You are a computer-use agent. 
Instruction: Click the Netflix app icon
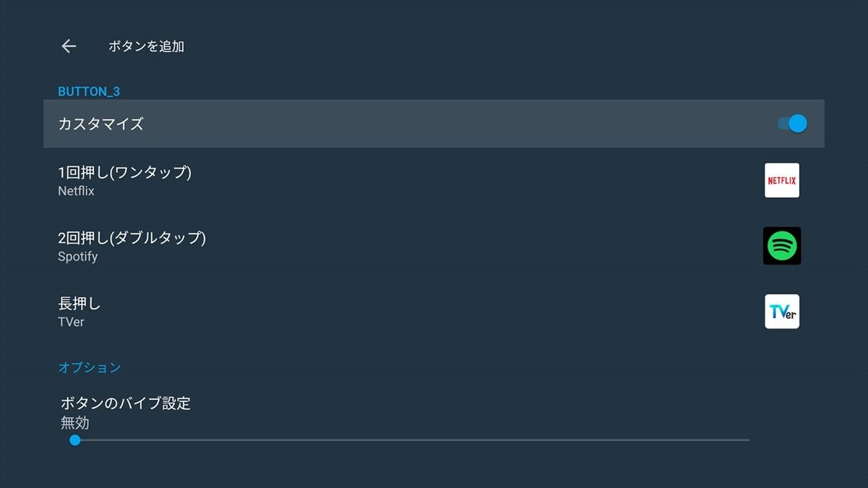click(x=782, y=180)
